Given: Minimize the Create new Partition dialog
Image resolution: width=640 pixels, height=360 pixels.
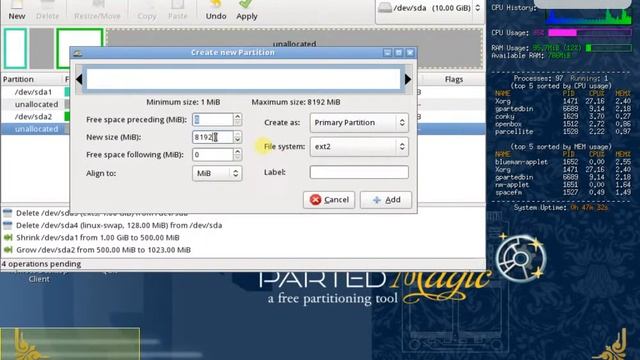Looking at the screenshot, I should coord(387,53).
